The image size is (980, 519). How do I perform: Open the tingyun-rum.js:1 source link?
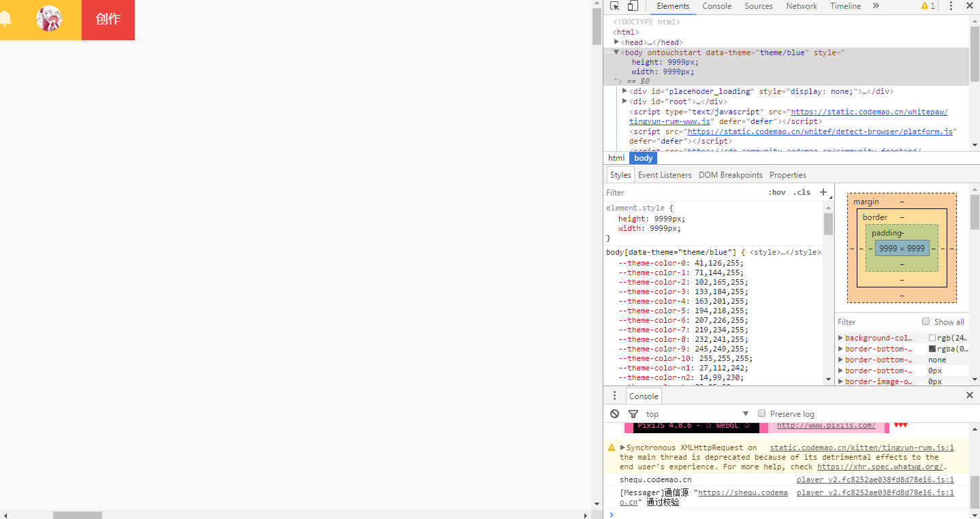click(x=862, y=447)
